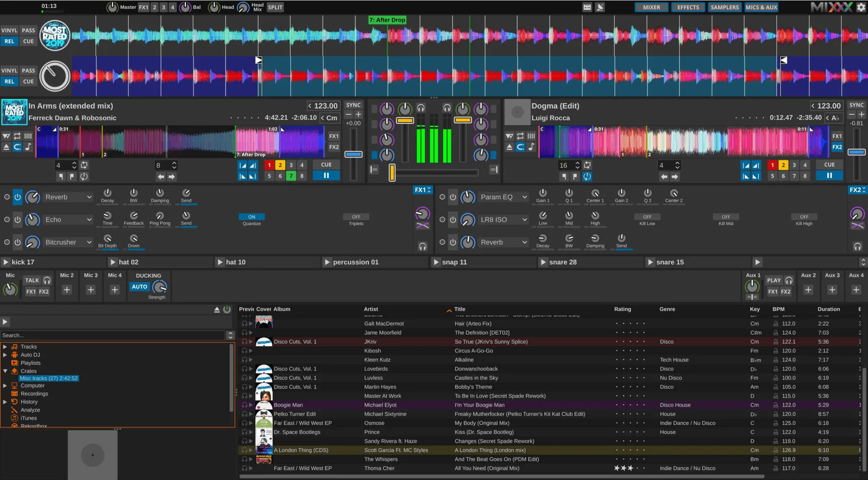868x480 pixels.
Task: Click beatjump backward arrow on deck 1
Action: (161, 177)
